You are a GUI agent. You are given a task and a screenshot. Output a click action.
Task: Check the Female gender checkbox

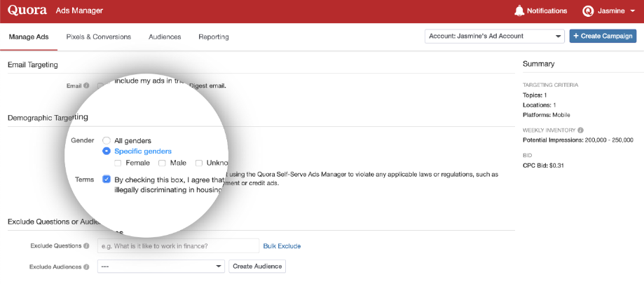point(118,163)
